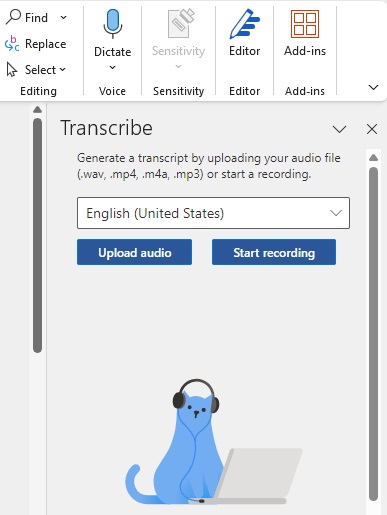Open the Transcribe pane options chevron
This screenshot has width=387, height=515.
point(339,129)
